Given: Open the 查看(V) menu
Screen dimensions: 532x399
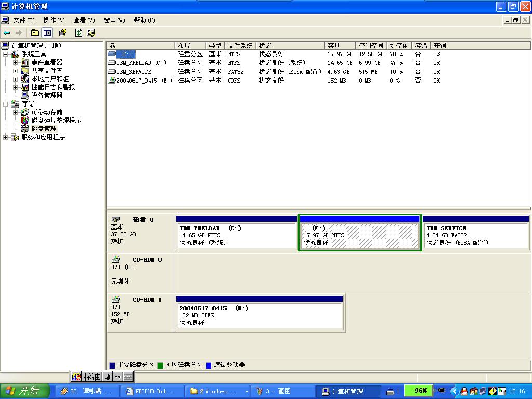Looking at the screenshot, I should click(84, 20).
